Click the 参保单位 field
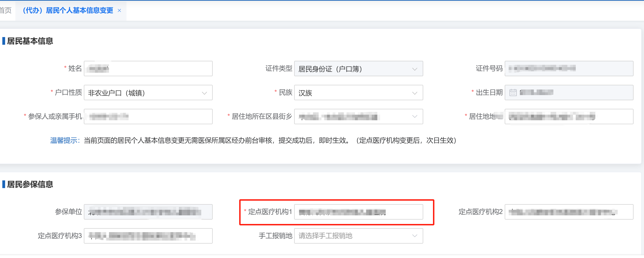Image resolution: width=644 pixels, height=258 pixels. click(148, 212)
